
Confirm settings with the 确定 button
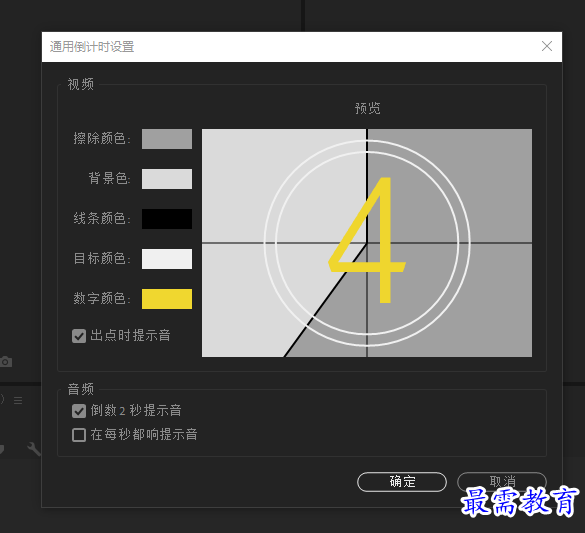tap(402, 482)
